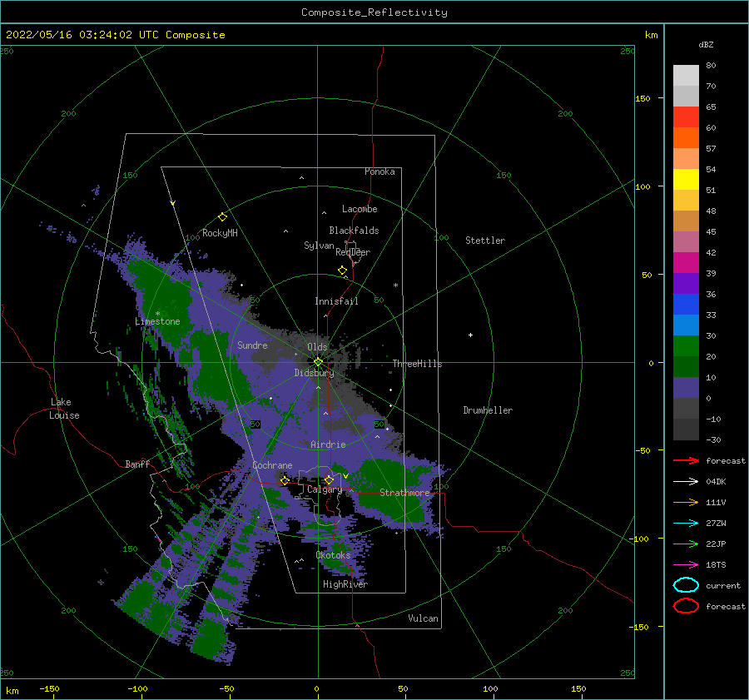749x700 pixels.
Task: Click the white plus marker west of Drumheller
Action: pyautogui.click(x=470, y=335)
